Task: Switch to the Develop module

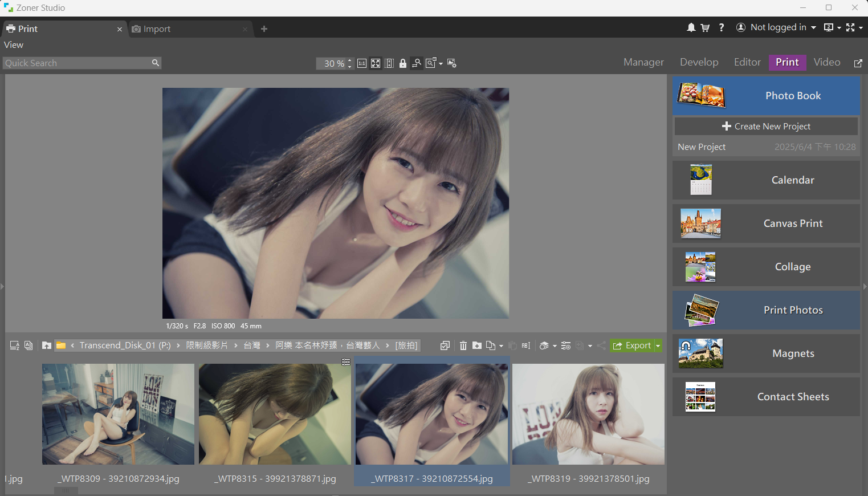Action: click(699, 62)
